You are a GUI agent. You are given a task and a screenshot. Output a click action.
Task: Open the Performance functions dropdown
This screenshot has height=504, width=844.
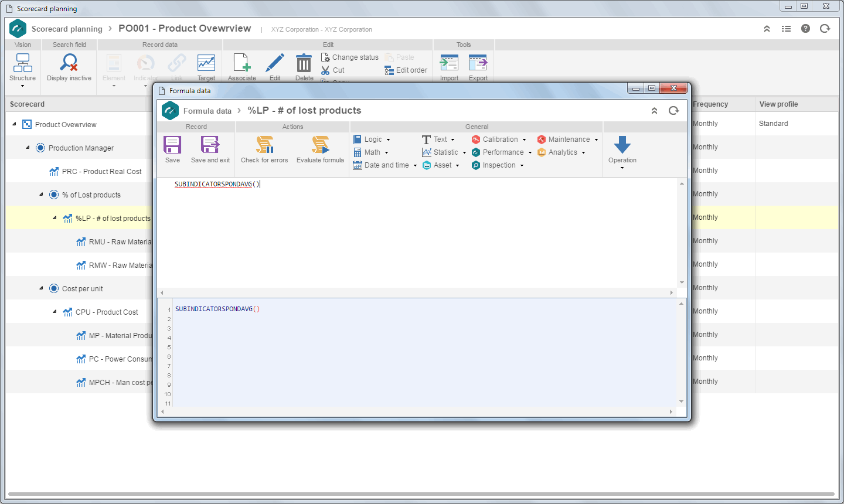point(502,152)
